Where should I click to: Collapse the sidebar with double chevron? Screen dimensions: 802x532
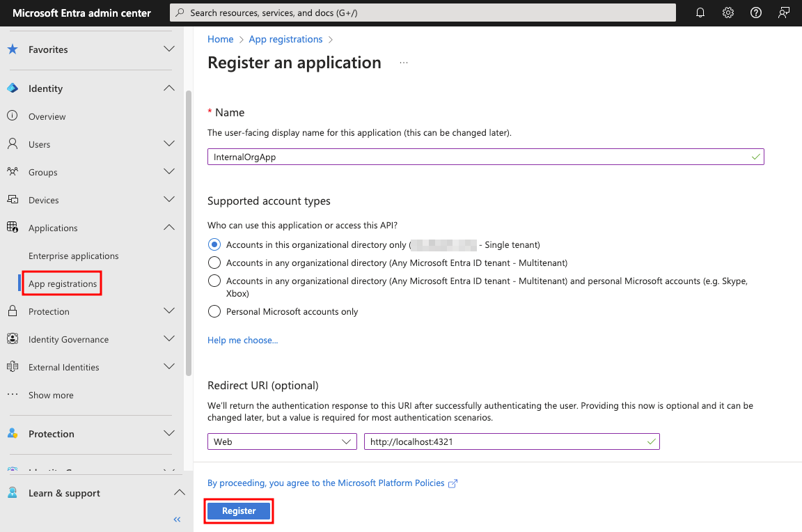point(177,519)
